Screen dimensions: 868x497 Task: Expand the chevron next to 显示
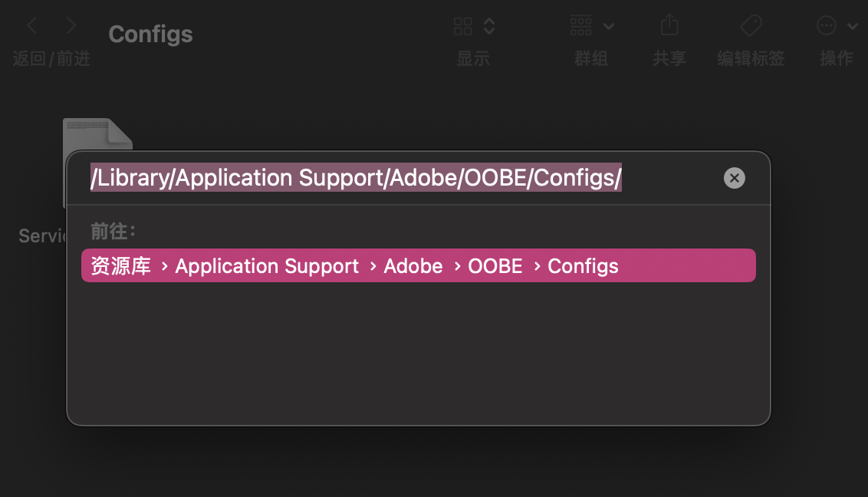coord(488,25)
